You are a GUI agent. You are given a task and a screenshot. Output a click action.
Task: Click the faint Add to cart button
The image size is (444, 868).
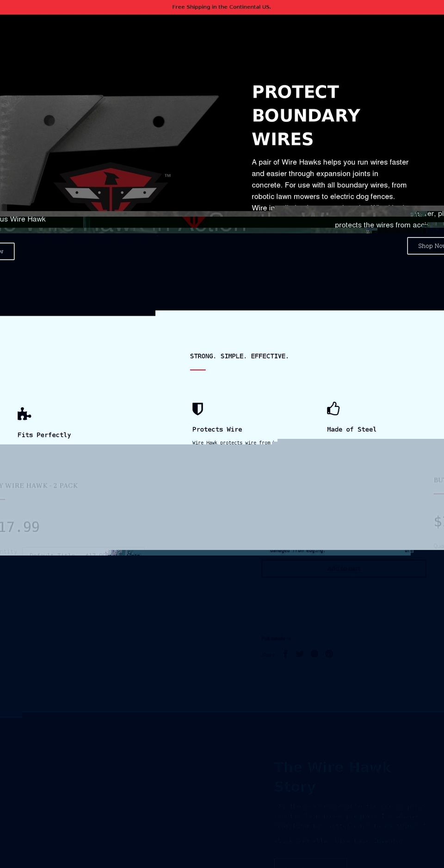344,568
